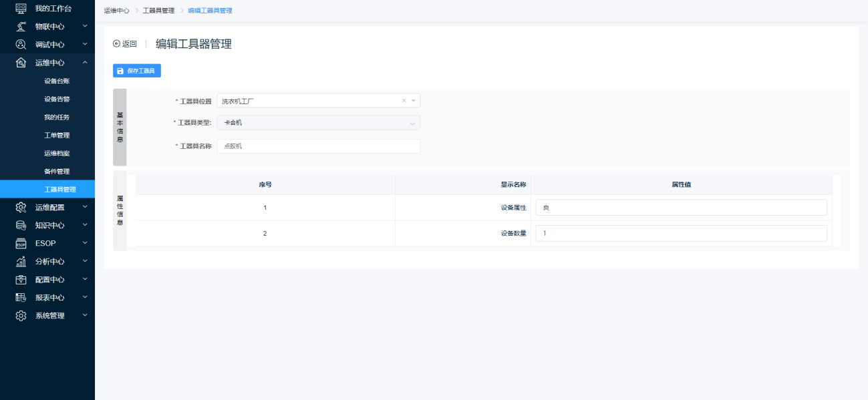Click the ESOP sidebar icon
868x400 pixels.
(x=21, y=244)
